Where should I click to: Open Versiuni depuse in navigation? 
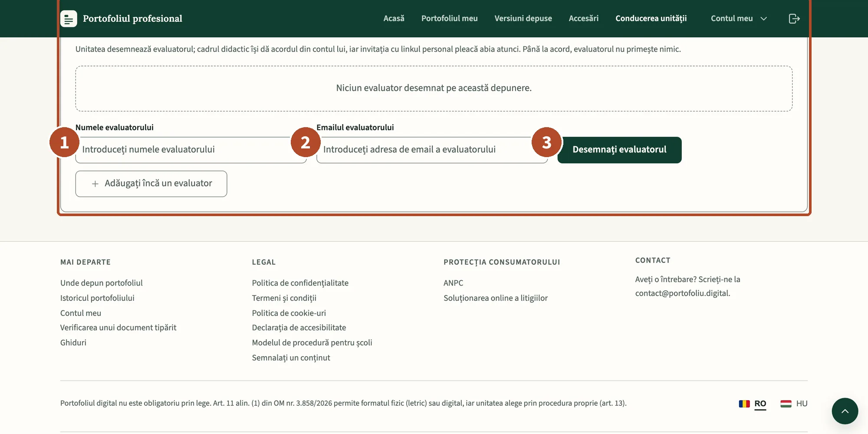(x=523, y=19)
